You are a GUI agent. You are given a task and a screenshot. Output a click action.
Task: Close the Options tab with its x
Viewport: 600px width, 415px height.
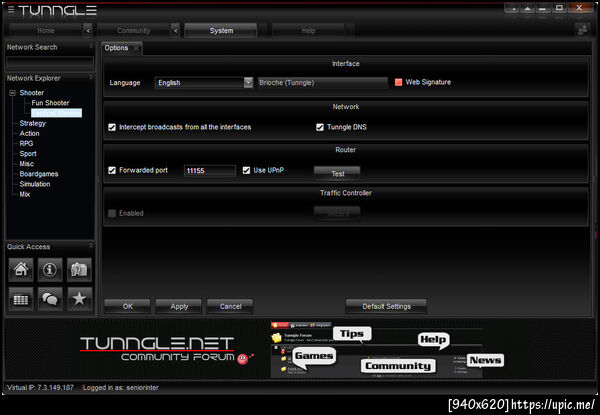point(136,48)
